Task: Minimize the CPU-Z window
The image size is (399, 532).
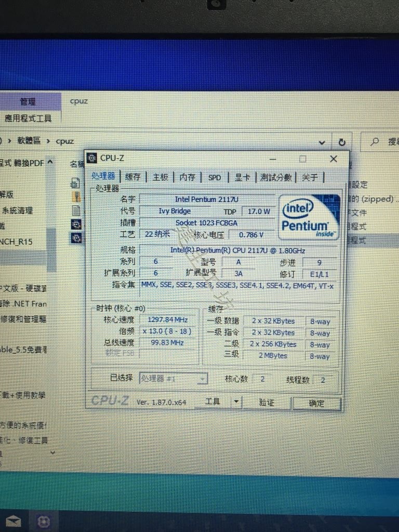Action: pyautogui.click(x=273, y=159)
